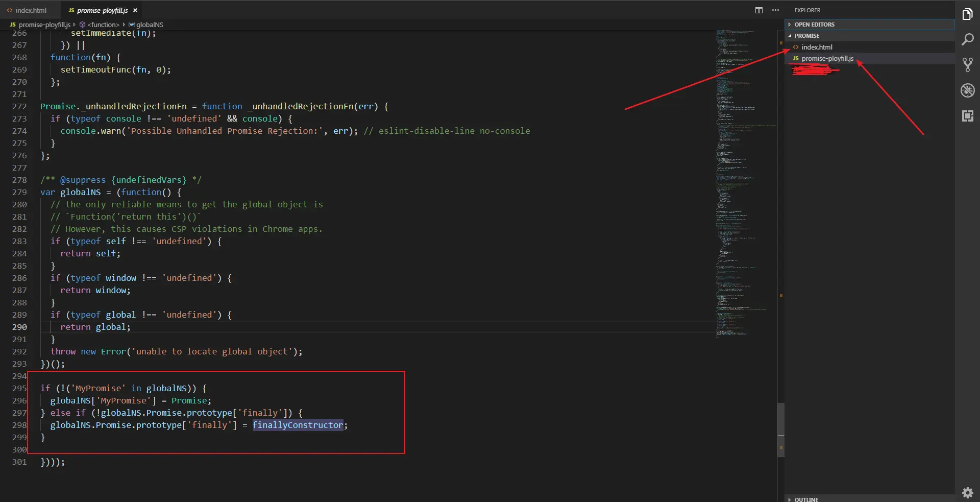Image resolution: width=980 pixels, height=502 pixels.
Task: Select line number 279 in the gutter
Action: pyautogui.click(x=19, y=192)
